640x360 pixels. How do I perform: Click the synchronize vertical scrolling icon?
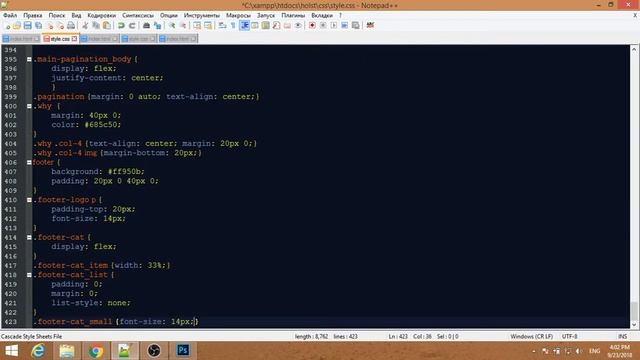197,25
